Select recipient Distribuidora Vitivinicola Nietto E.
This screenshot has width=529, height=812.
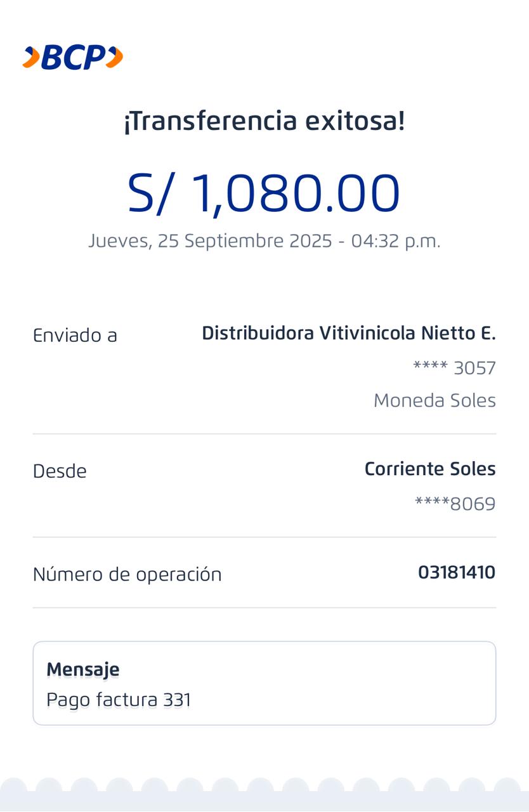(x=348, y=333)
